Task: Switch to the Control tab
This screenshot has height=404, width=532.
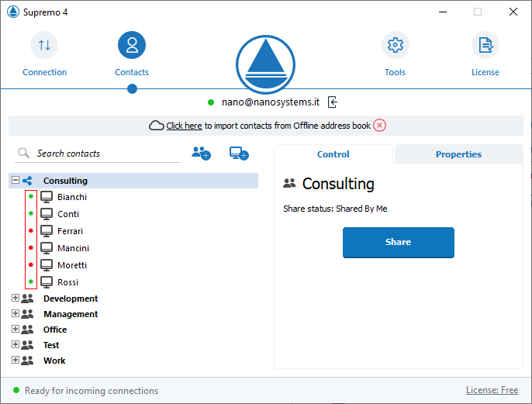Action: 333,154
